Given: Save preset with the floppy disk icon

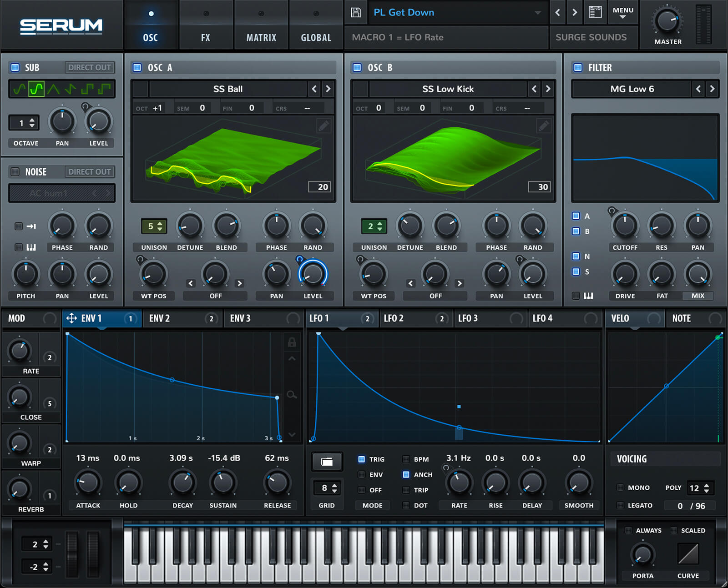Looking at the screenshot, I should pyautogui.click(x=356, y=12).
